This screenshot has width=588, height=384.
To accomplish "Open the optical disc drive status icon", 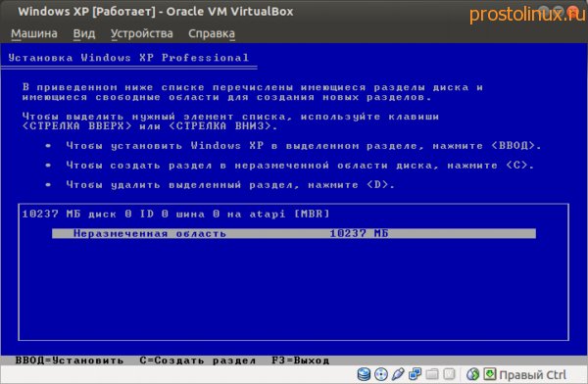I will [381, 374].
